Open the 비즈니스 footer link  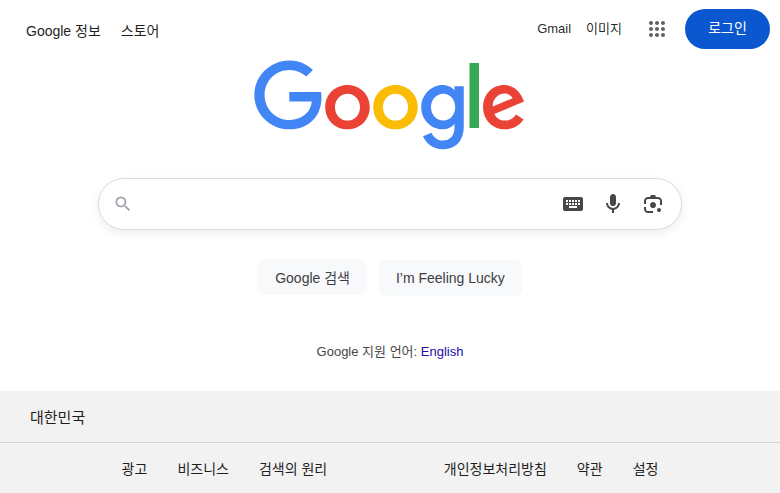coord(203,469)
